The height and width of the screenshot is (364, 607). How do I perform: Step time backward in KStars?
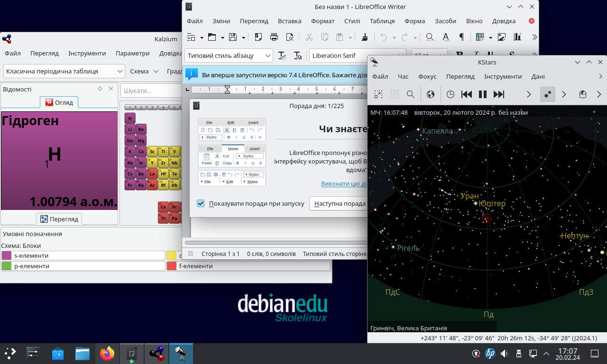[x=467, y=94]
